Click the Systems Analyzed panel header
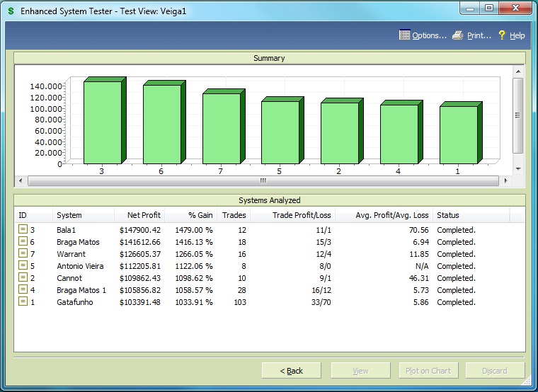Image resolution: width=538 pixels, height=392 pixels. [269, 200]
